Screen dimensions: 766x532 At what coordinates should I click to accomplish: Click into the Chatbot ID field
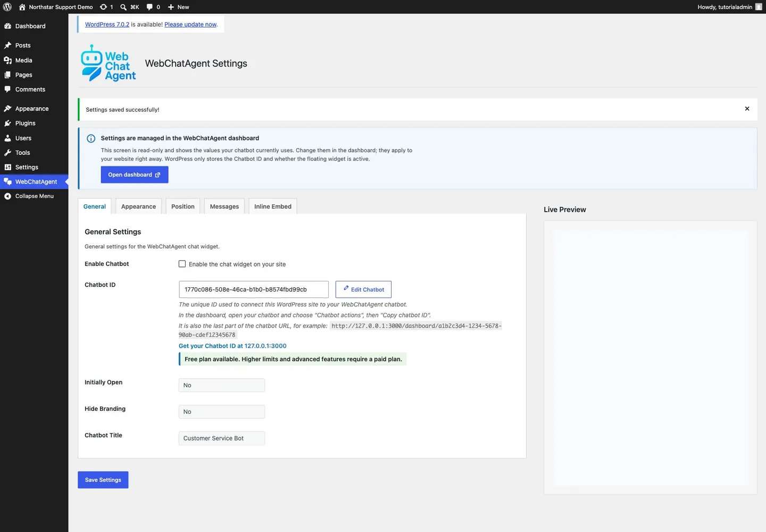(x=254, y=289)
